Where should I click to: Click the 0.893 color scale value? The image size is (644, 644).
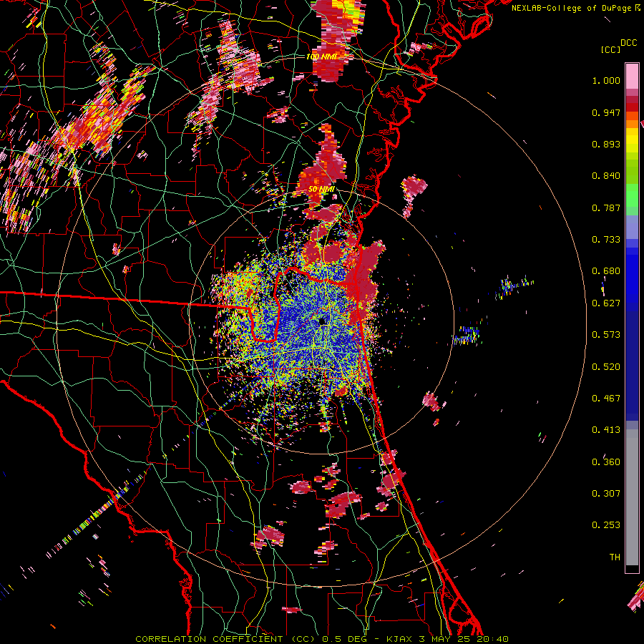[606, 144]
